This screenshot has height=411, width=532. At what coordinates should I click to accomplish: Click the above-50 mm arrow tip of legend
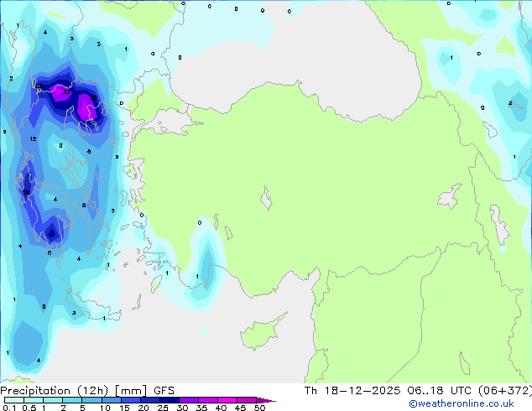(266, 400)
